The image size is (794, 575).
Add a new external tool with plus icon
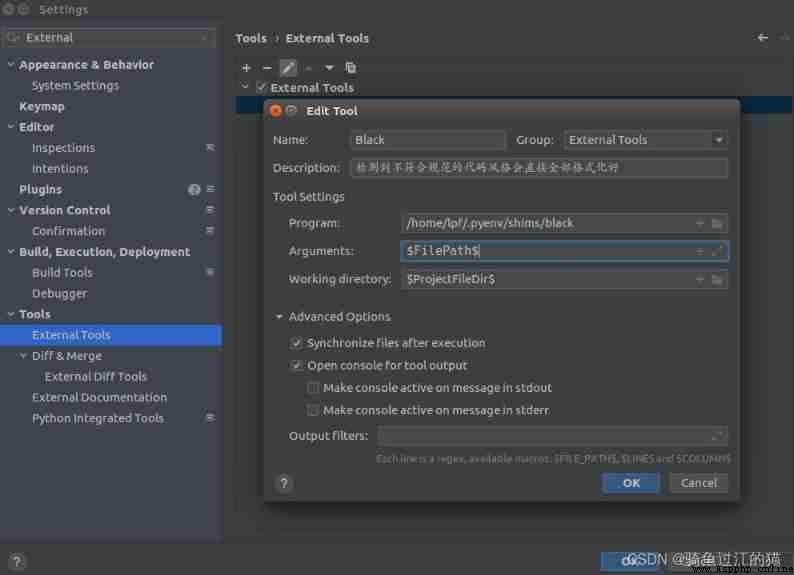246,68
